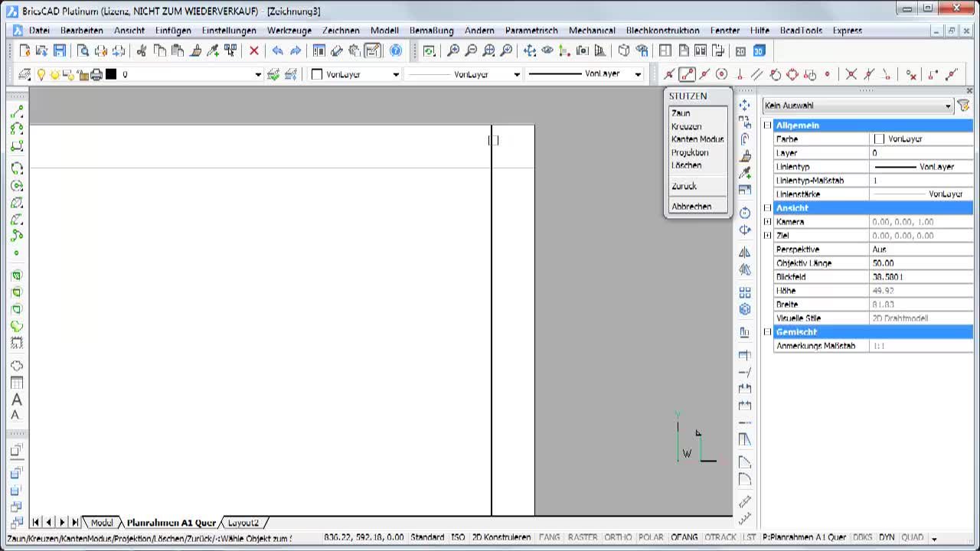This screenshot has height=551, width=980.
Task: Toggle RASTER grid in status bar
Action: [x=583, y=538]
